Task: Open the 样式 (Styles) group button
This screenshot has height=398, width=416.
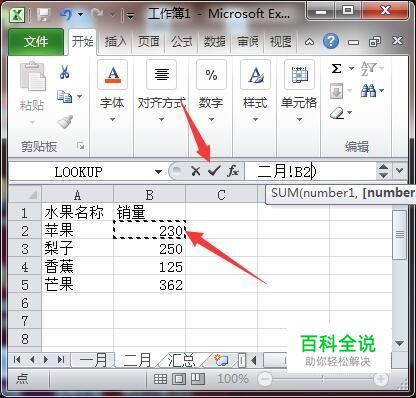Action: (x=255, y=92)
